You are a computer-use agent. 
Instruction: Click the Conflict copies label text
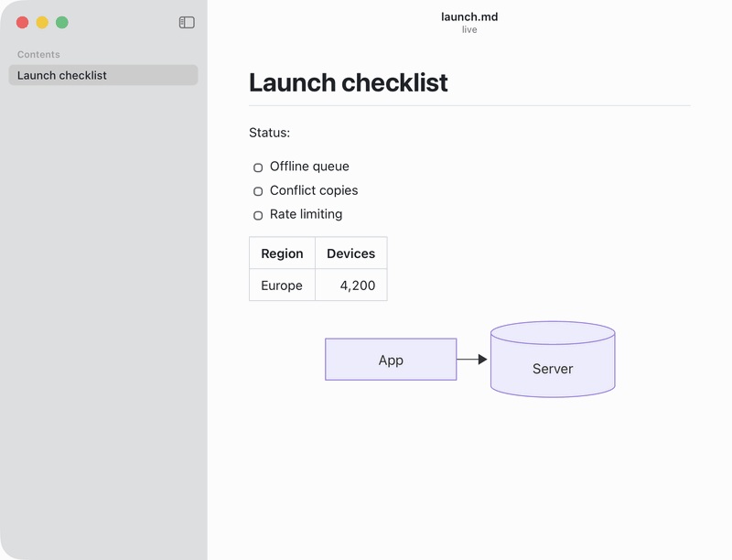click(x=314, y=190)
